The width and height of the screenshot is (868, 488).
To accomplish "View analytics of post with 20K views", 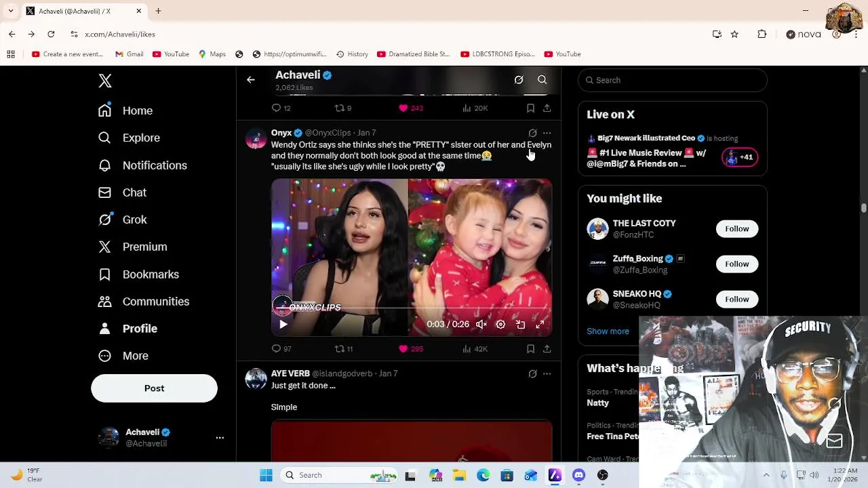I will coord(475,108).
